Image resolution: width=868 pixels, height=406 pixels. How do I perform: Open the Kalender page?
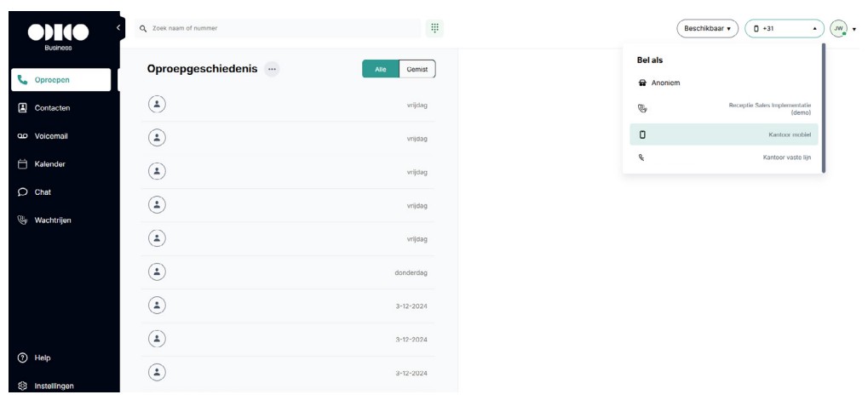click(60, 164)
